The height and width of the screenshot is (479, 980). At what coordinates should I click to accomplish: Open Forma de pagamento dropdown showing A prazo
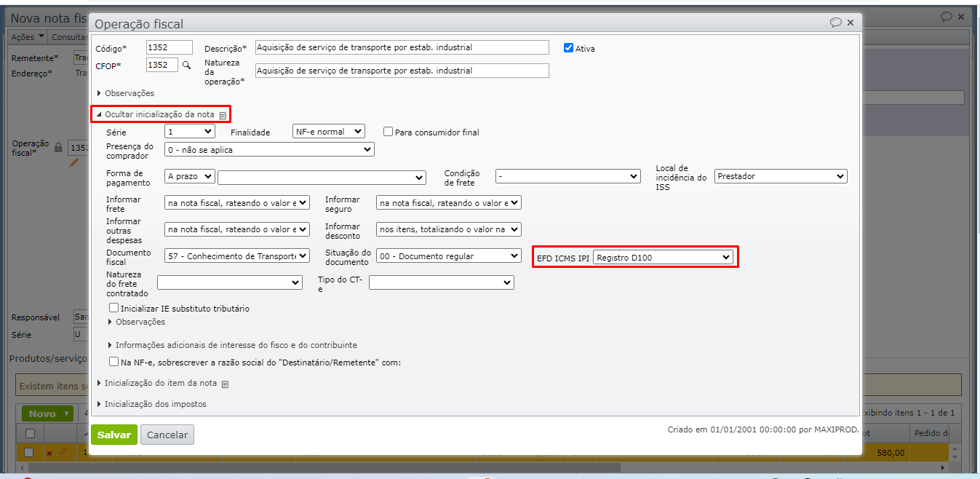pos(189,177)
